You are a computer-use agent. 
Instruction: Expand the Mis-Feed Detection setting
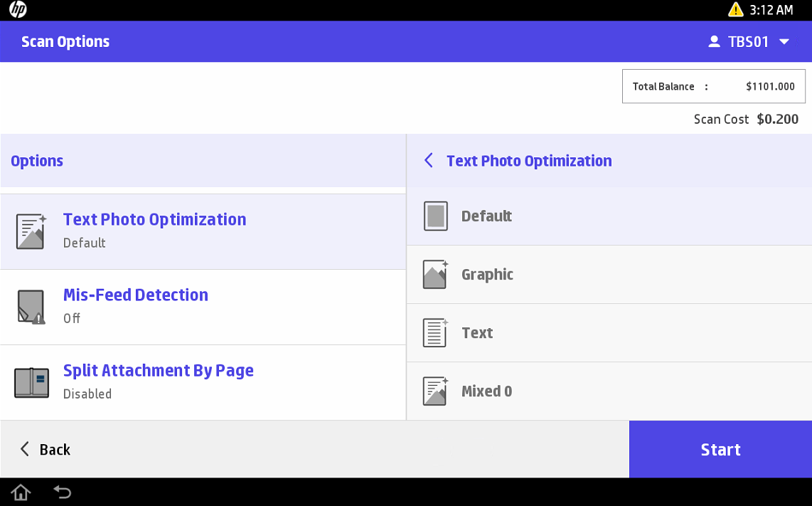tap(135, 295)
